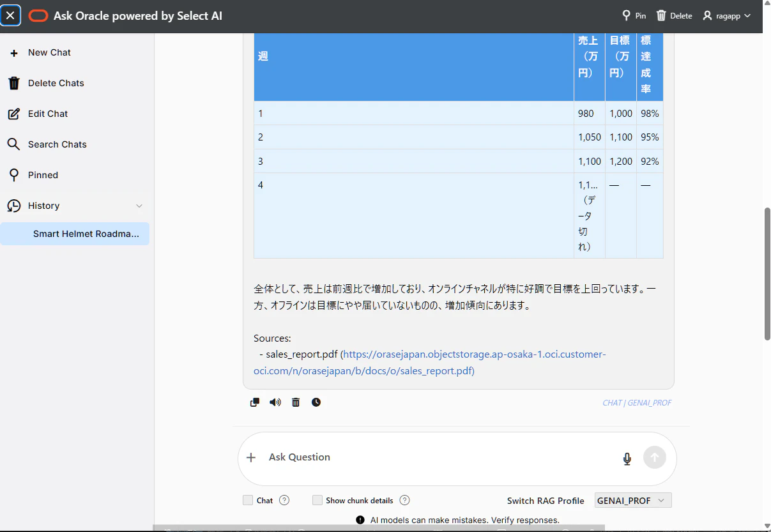
Task: Click the Edit Chat pencil icon
Action: [13, 114]
